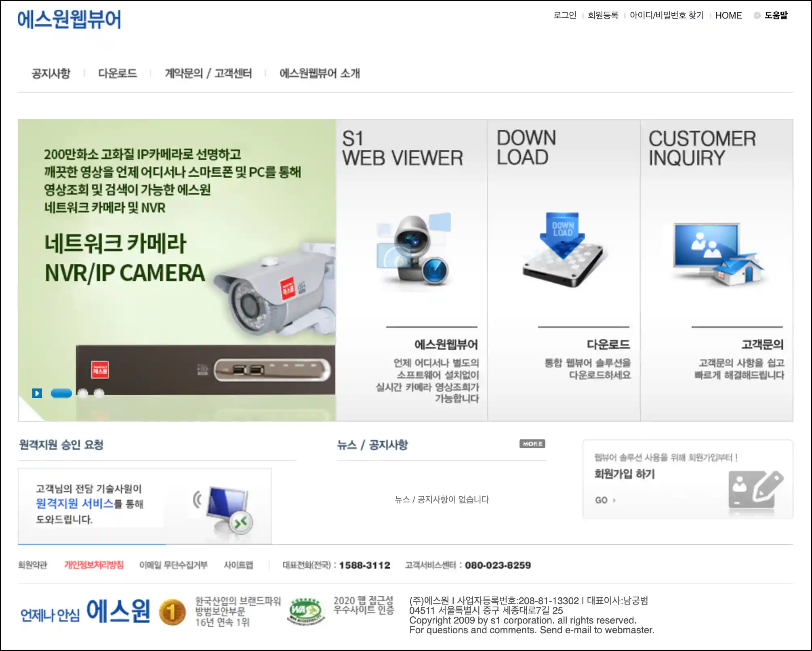Viewport: 812px width, 651px height.
Task: Click the help bullet icon beside 도움말
Action: 757,15
